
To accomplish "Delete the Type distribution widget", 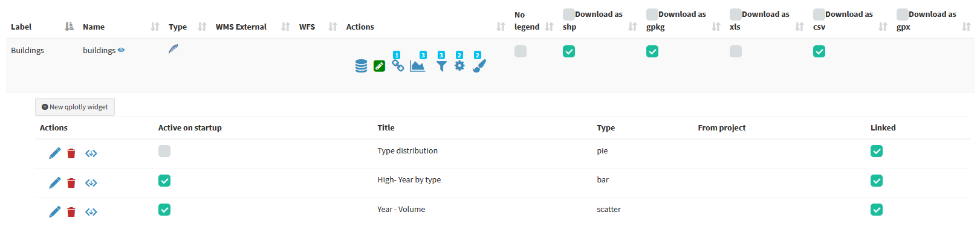I will click(x=71, y=153).
